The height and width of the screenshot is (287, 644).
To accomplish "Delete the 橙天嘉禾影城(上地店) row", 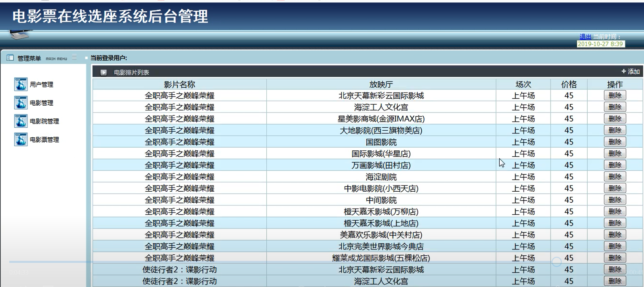I will [615, 223].
